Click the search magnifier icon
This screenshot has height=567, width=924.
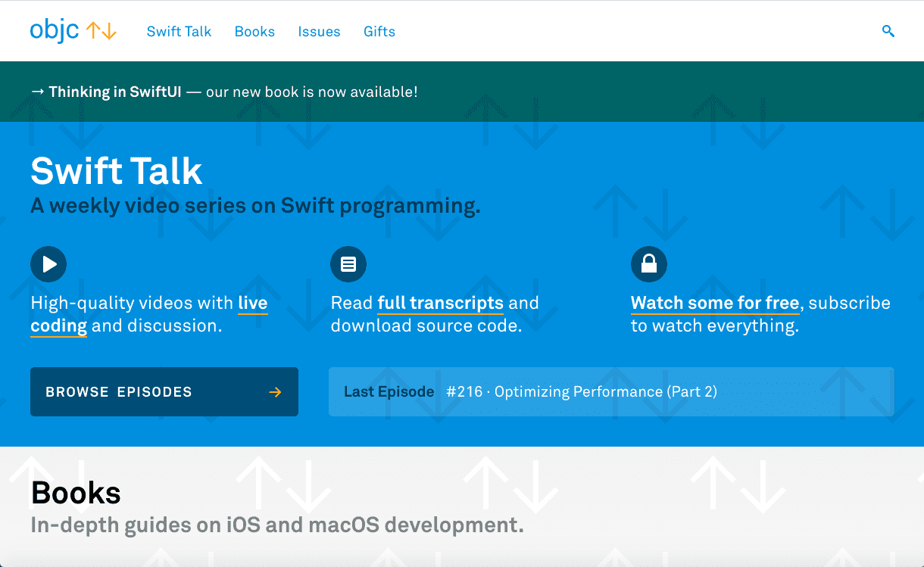coord(888,31)
